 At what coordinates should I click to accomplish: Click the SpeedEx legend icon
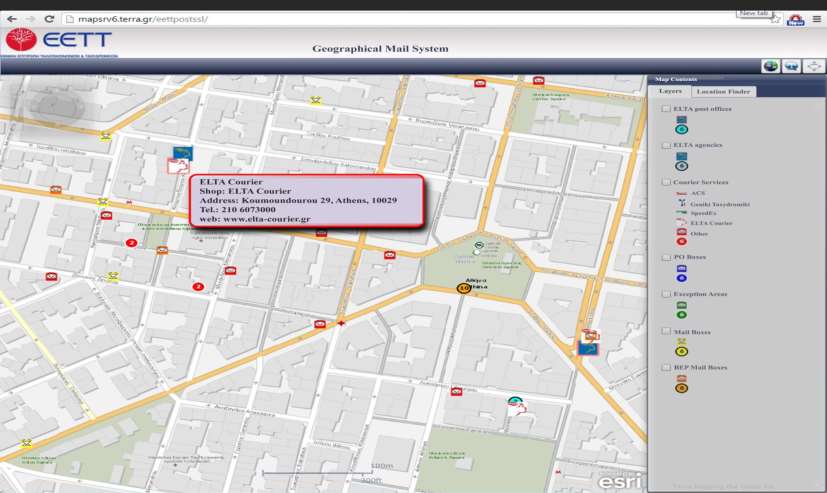point(681,213)
